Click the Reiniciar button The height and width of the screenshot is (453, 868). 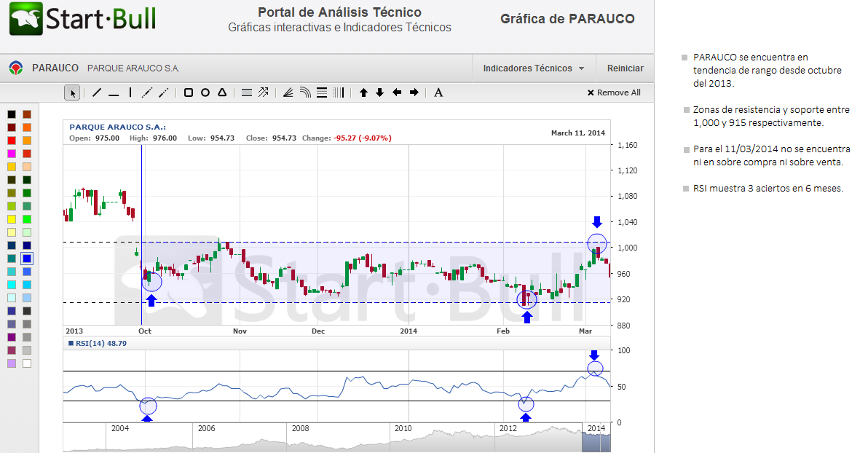(625, 68)
